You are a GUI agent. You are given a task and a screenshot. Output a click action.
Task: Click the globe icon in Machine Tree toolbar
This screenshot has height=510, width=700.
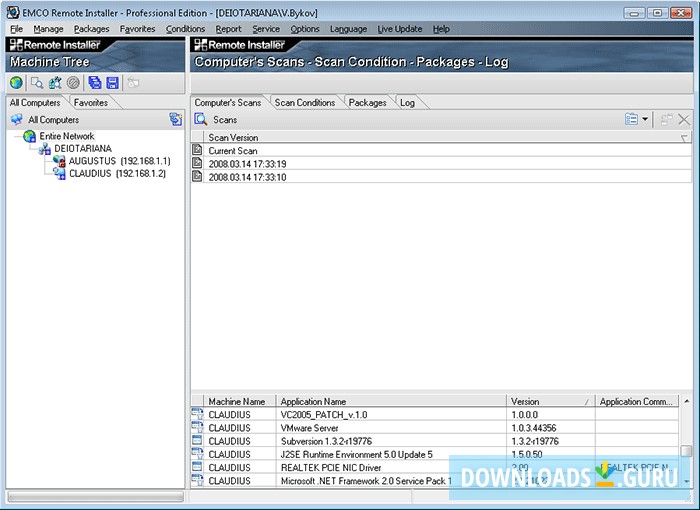[16, 83]
